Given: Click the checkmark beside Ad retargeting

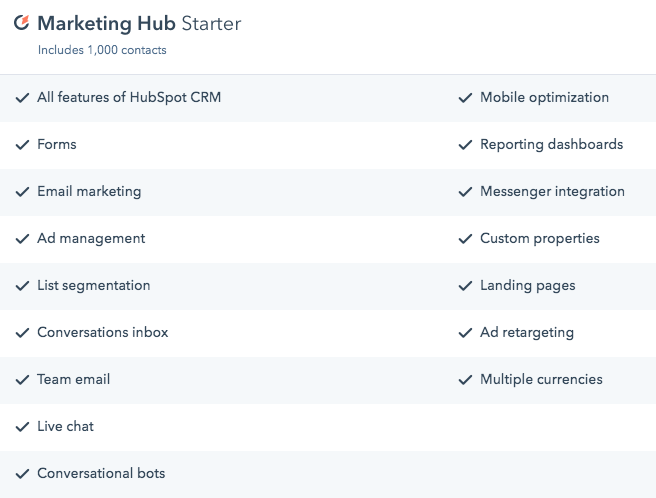Looking at the screenshot, I should coord(465,333).
